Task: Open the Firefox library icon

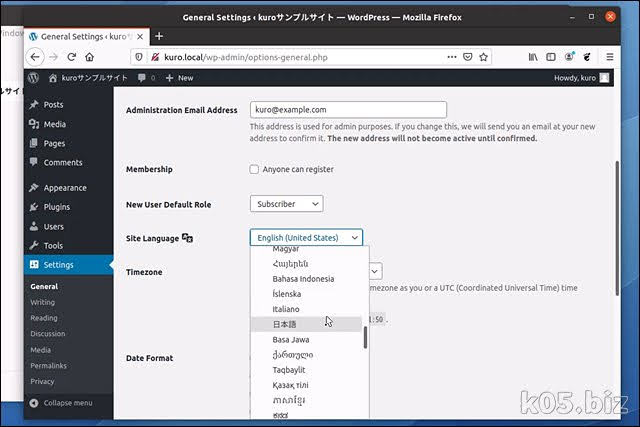Action: point(533,57)
